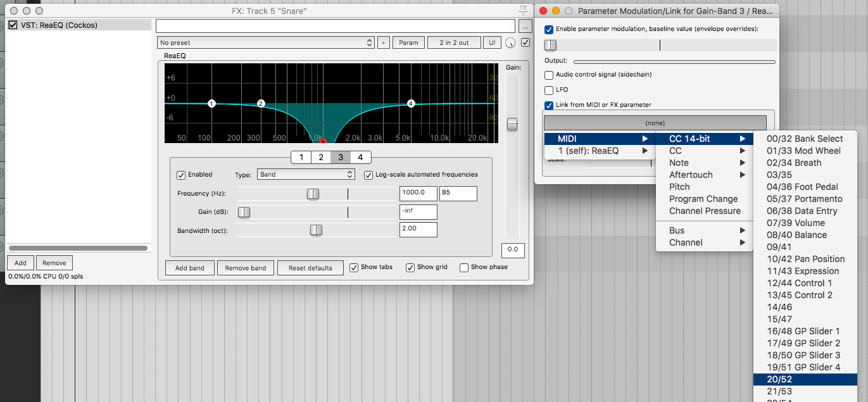This screenshot has width=868, height=402.
Task: Select band node 2 on the EQ curve
Action: tap(261, 102)
